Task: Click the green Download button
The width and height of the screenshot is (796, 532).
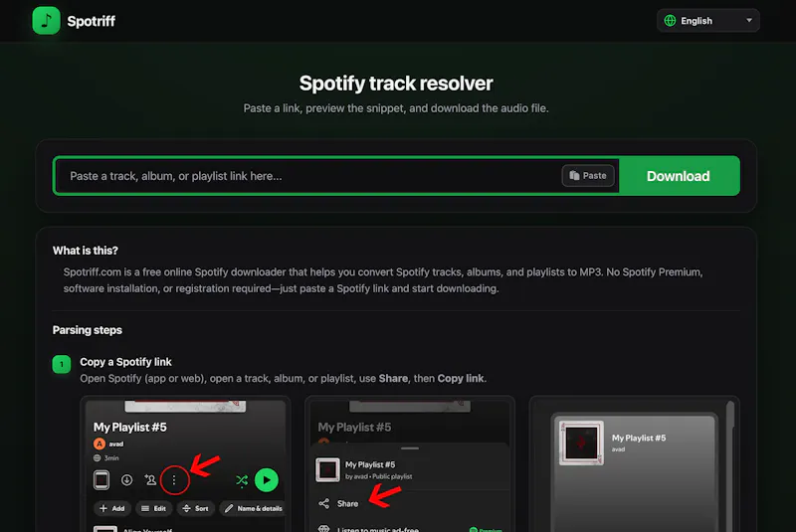Action: point(679,176)
